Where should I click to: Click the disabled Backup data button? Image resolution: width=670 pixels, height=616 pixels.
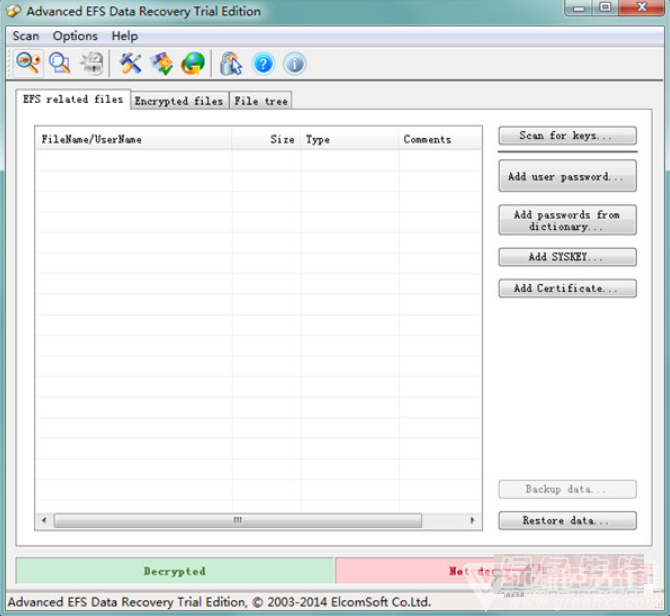[x=567, y=489]
